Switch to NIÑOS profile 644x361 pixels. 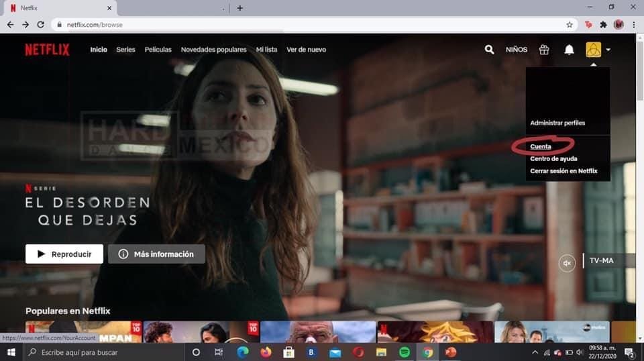[x=517, y=50]
